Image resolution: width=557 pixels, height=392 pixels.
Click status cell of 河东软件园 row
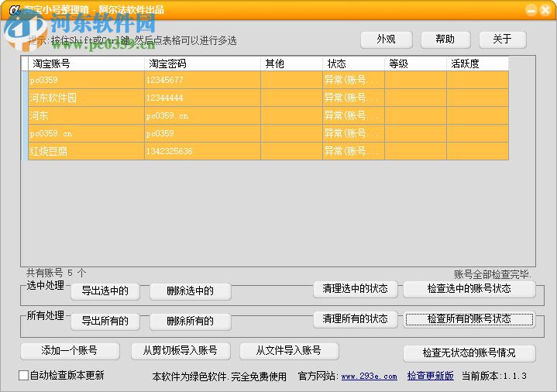click(353, 98)
